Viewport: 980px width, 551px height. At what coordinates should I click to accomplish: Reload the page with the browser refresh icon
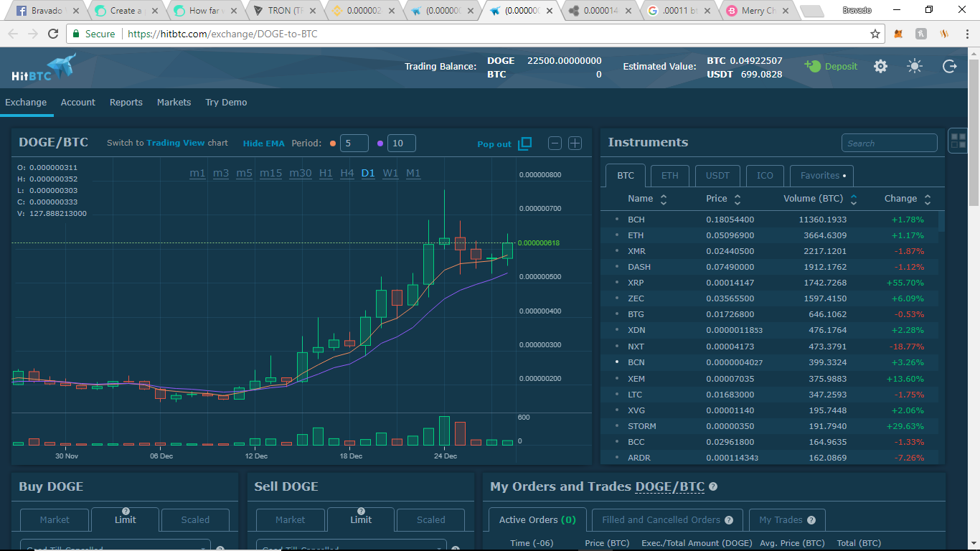53,34
